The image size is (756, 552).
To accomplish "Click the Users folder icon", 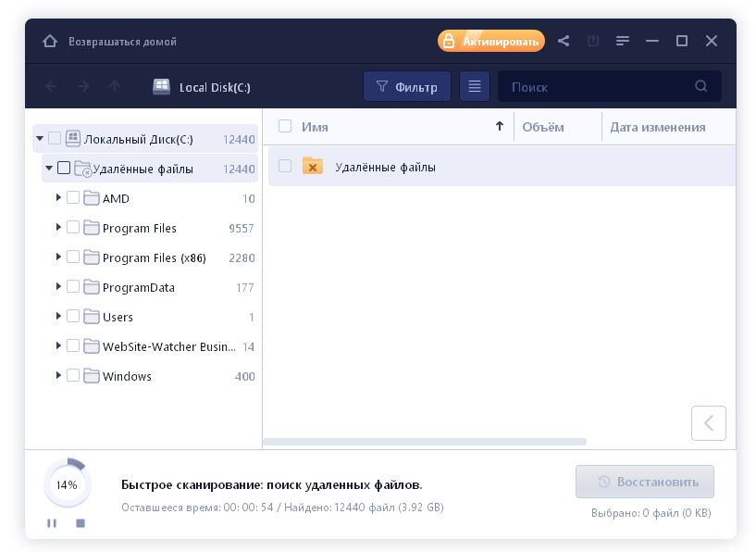I will coord(91,317).
